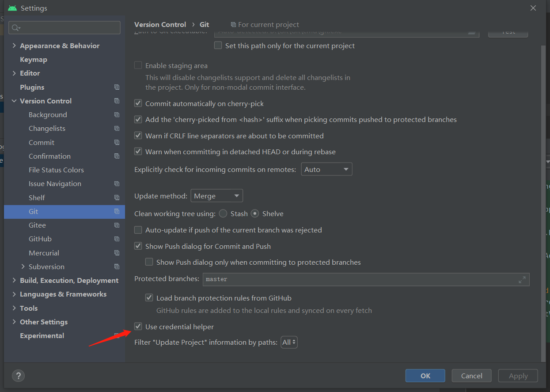Open the incoming commits 'Auto' dropdown
Screen dimensions: 550x392
(326, 169)
